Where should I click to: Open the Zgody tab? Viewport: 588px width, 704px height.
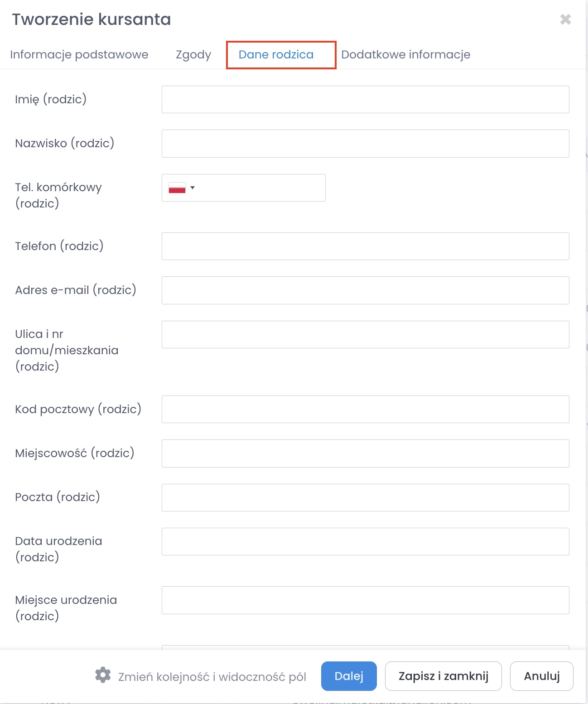pos(193,55)
